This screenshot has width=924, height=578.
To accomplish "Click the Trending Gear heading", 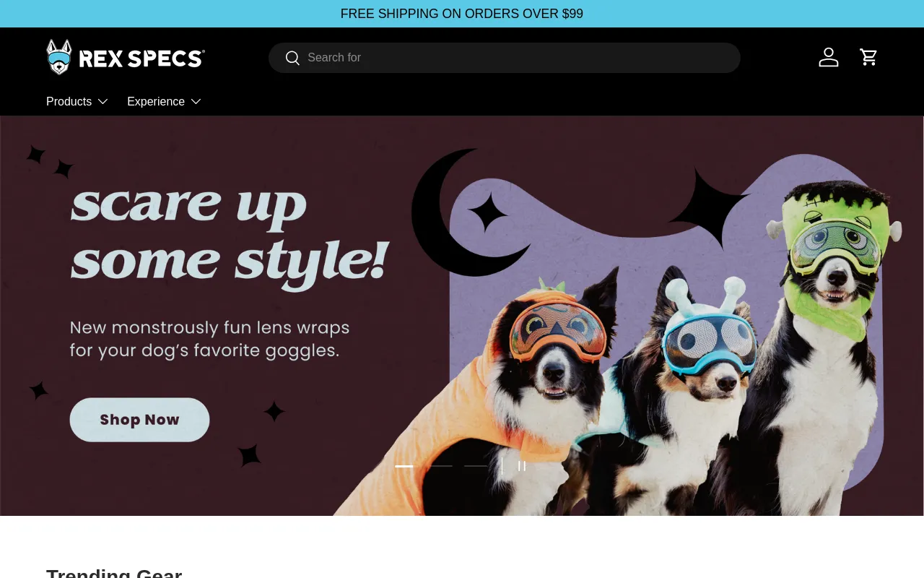I will click(x=114, y=572).
